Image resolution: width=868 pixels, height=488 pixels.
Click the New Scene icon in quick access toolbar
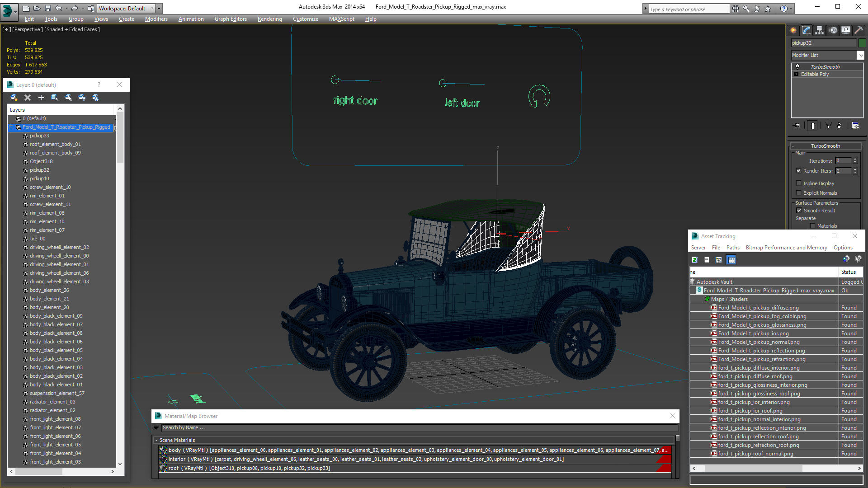point(26,8)
